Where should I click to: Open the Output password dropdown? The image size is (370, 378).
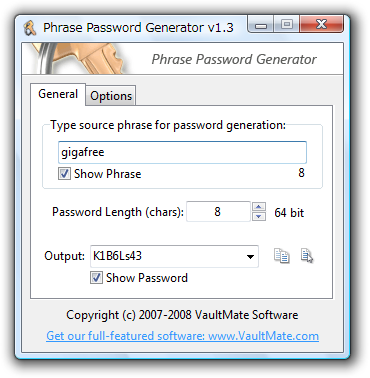click(250, 256)
